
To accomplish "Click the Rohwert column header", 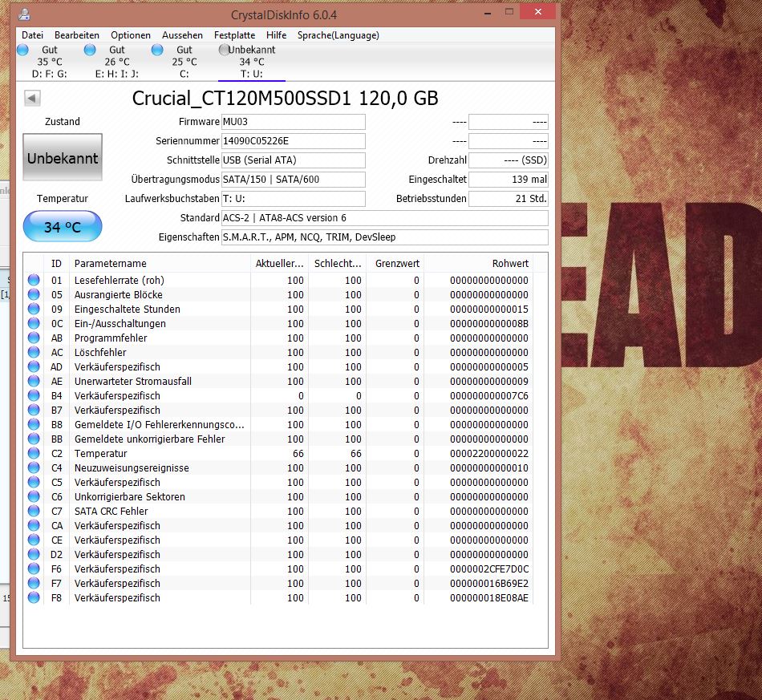I will [479, 263].
